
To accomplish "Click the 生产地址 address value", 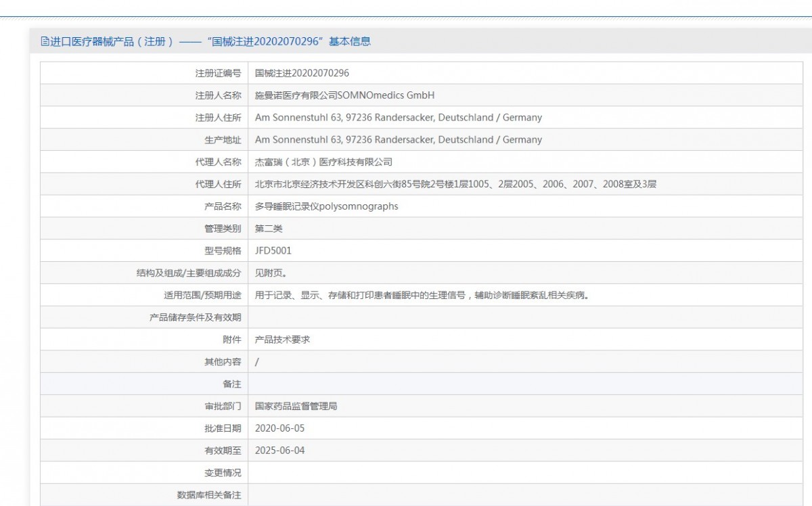I will coord(398,140).
